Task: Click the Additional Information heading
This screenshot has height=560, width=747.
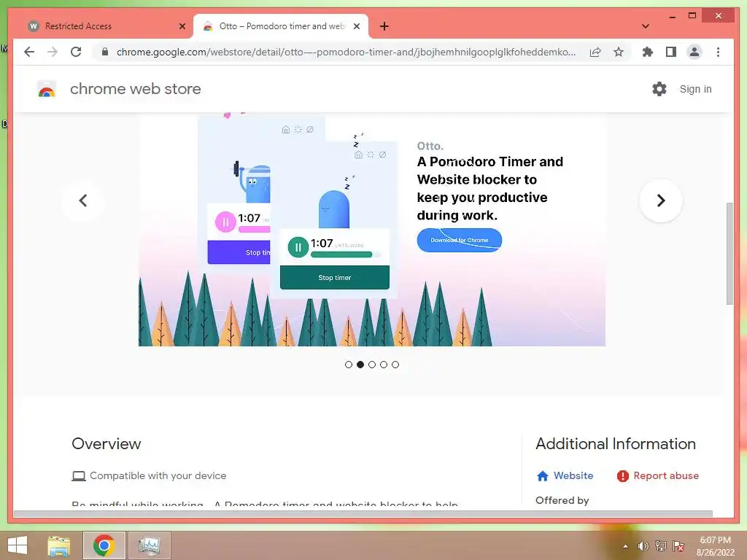Action: tap(616, 444)
